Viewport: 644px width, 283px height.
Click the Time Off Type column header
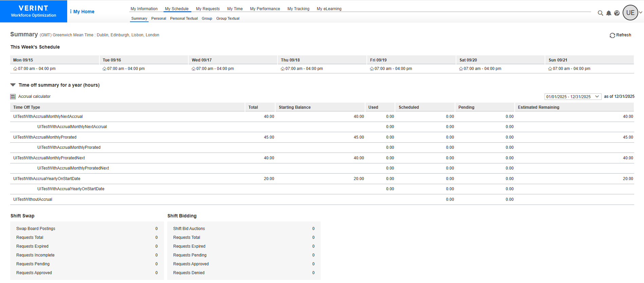point(127,107)
